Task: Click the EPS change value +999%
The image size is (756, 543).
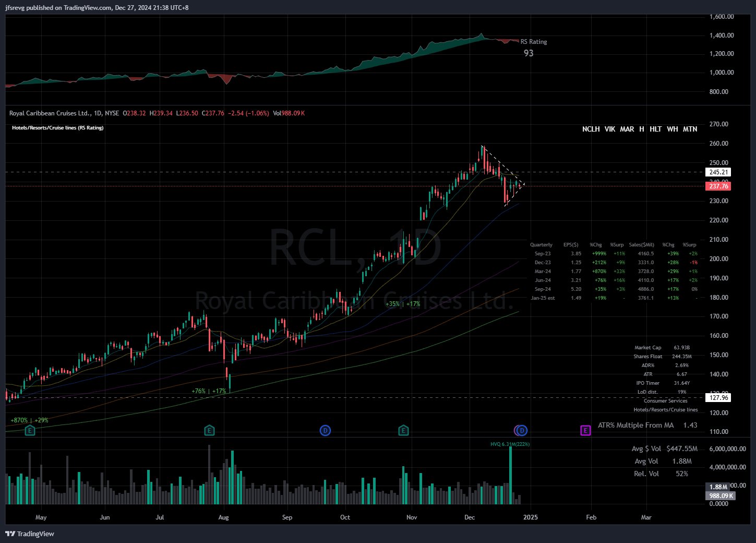Action: coord(599,254)
